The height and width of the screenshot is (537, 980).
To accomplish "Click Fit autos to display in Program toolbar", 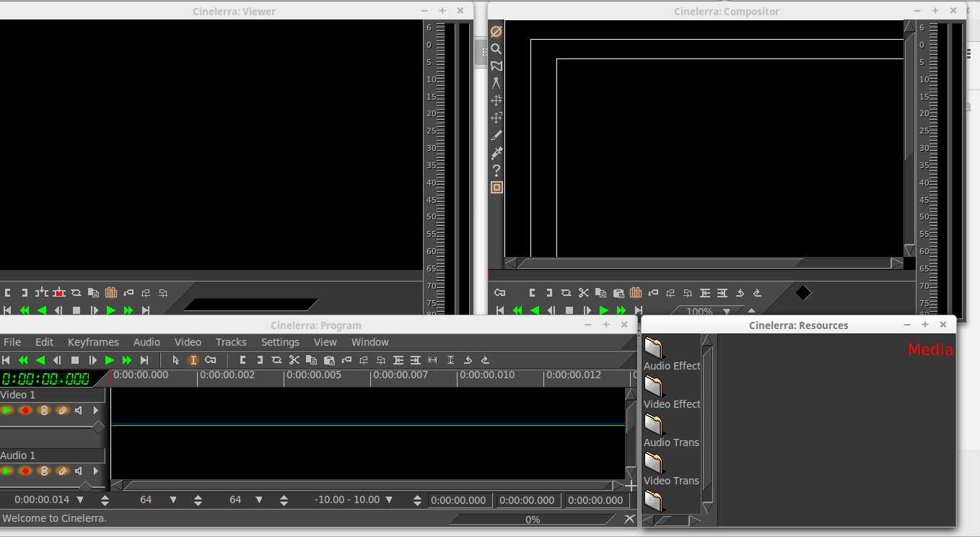I will pyautogui.click(x=450, y=359).
